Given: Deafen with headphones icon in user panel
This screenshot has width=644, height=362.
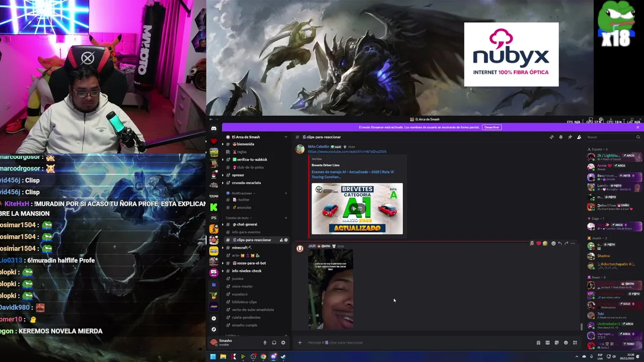Looking at the screenshot, I should tap(274, 342).
